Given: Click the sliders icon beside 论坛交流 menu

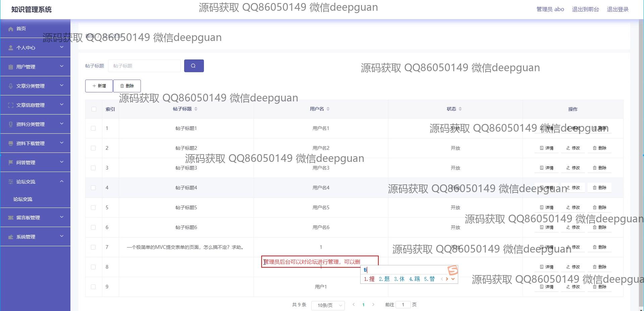Looking at the screenshot, I should pos(11,182).
